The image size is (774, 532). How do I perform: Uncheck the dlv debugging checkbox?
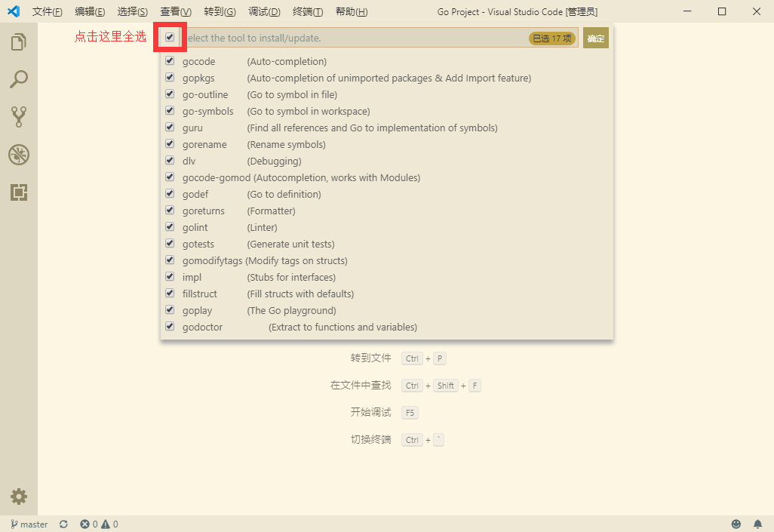pos(170,161)
